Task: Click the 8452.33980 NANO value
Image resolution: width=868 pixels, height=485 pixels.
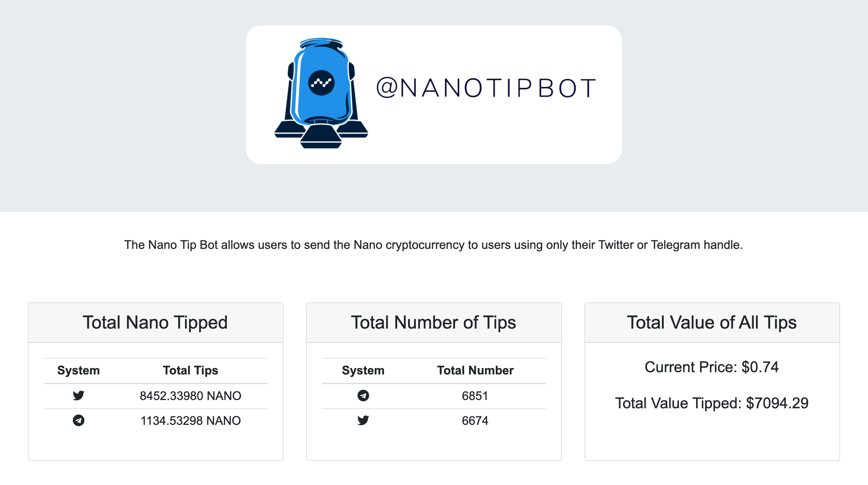Action: tap(191, 396)
